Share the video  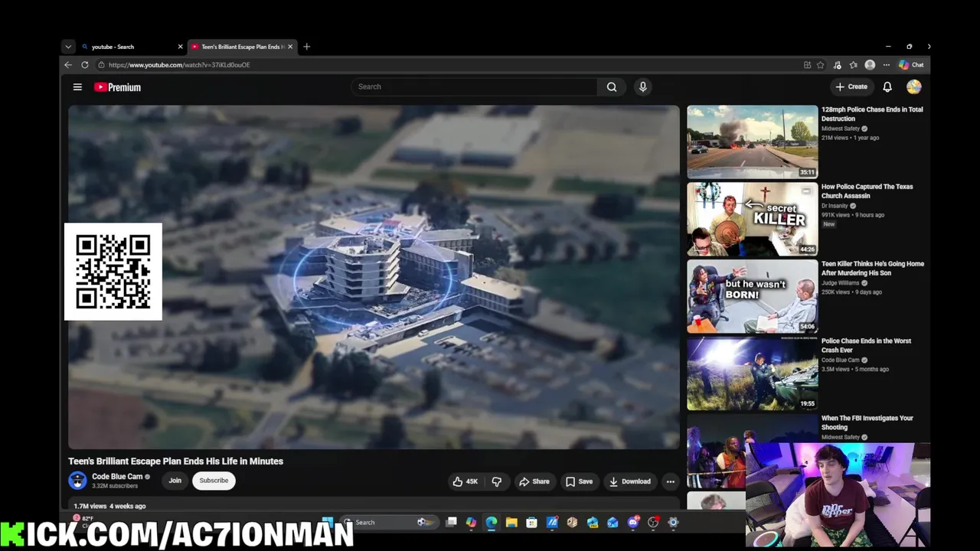click(534, 481)
